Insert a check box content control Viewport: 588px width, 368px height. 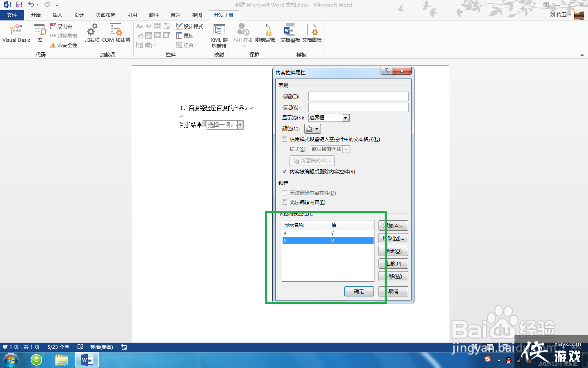tap(140, 36)
